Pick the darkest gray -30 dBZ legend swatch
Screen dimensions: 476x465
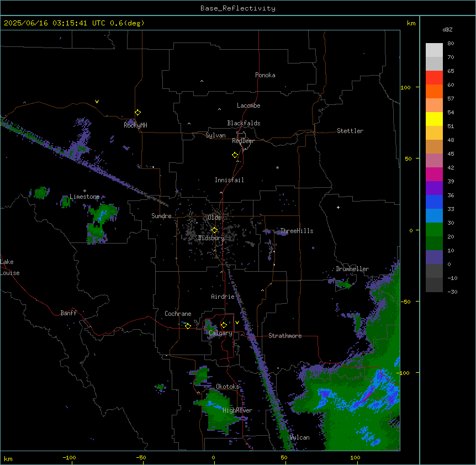tap(434, 285)
